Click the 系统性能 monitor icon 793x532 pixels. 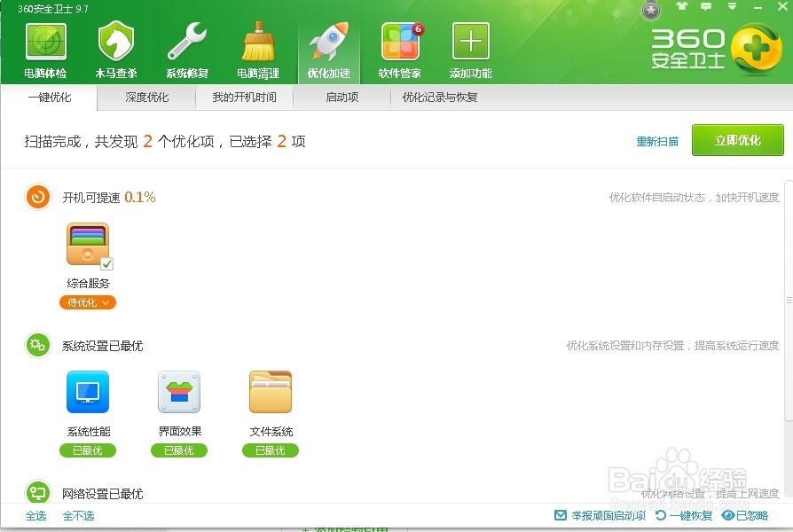tap(88, 392)
